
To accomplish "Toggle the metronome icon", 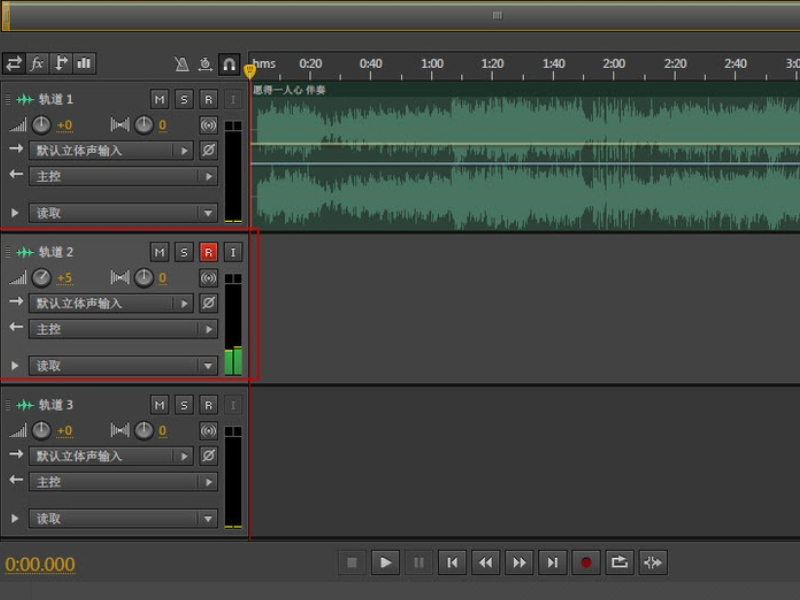I will coord(181,64).
